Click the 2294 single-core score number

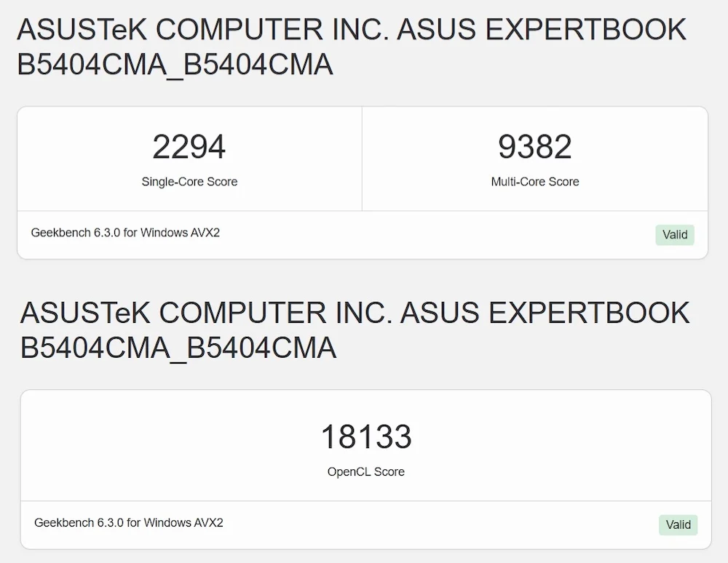pos(189,147)
